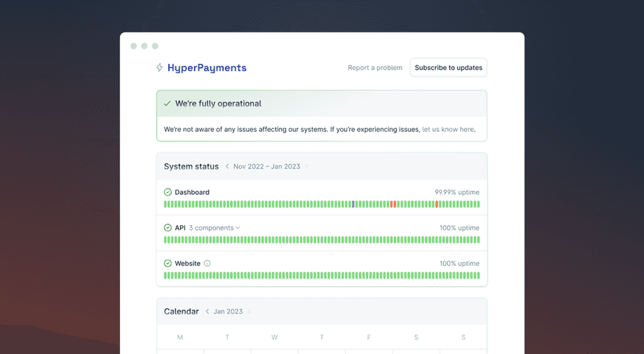Image resolution: width=644 pixels, height=354 pixels.
Task: Click the Dashboard green check status icon
Action: coord(168,192)
